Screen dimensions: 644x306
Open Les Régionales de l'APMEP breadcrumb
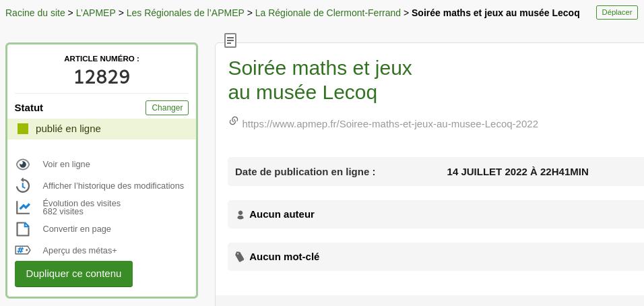pyautogui.click(x=185, y=13)
